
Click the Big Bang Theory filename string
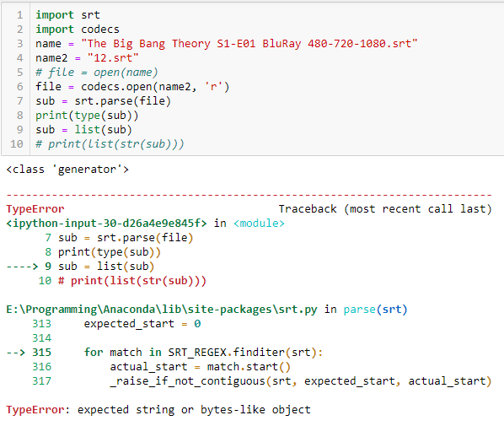pyautogui.click(x=249, y=44)
